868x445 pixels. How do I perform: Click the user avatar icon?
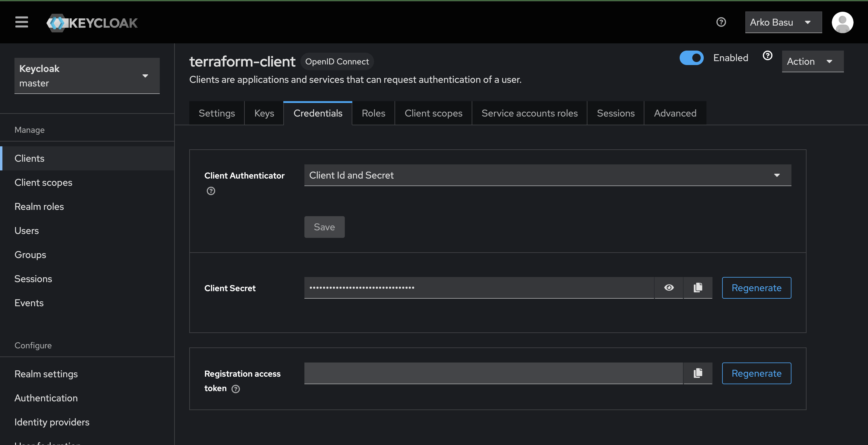pyautogui.click(x=842, y=22)
